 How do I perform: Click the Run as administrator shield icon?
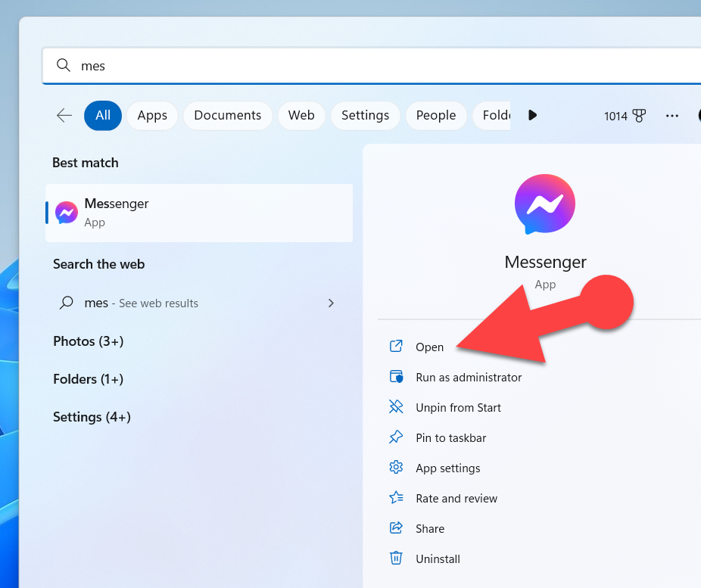(396, 377)
